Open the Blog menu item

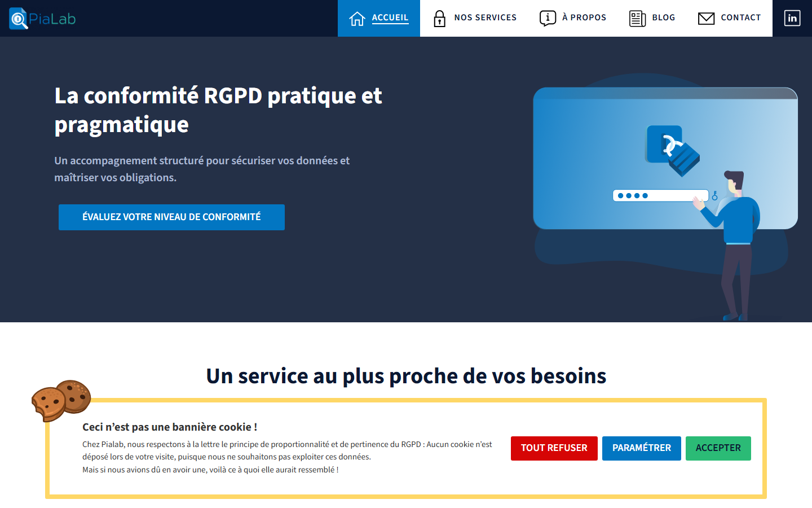(652, 18)
